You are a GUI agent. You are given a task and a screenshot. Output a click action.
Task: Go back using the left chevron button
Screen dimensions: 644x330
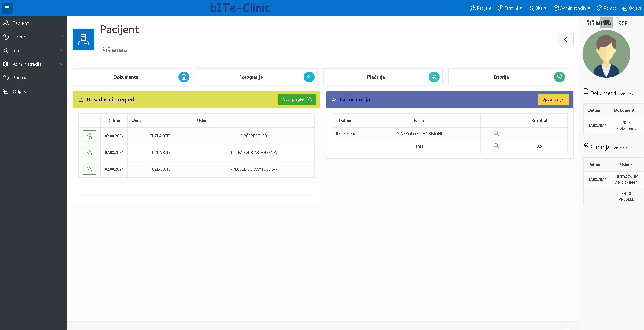[x=565, y=40]
